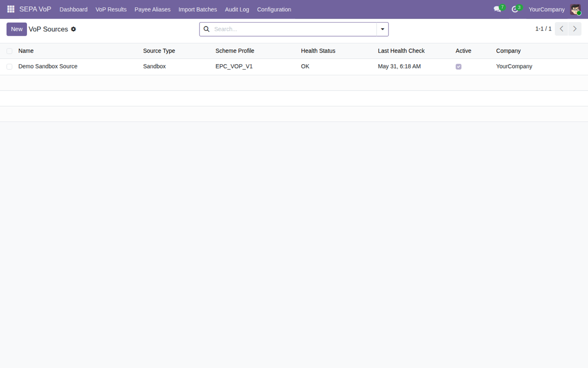
Task: Click the May 31, 6:18 AM cell
Action: pyautogui.click(x=399, y=67)
